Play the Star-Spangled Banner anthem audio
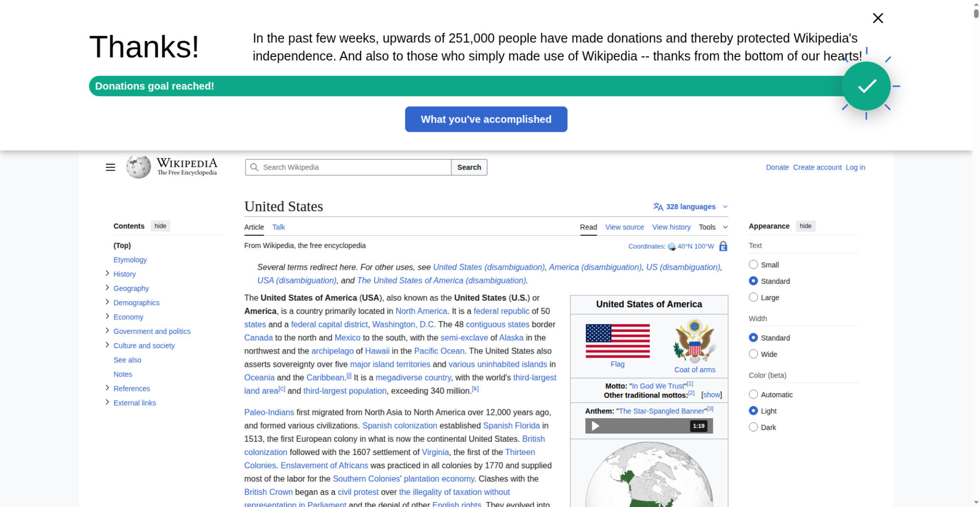 pyautogui.click(x=595, y=426)
